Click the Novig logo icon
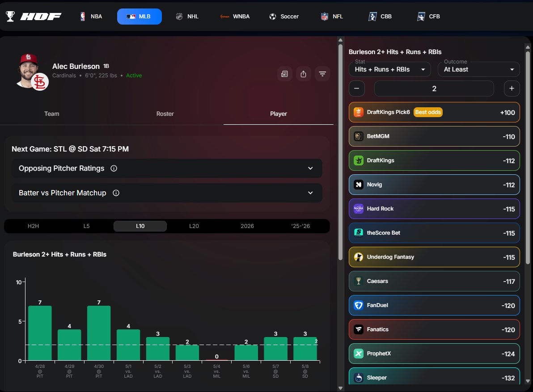 click(x=359, y=185)
